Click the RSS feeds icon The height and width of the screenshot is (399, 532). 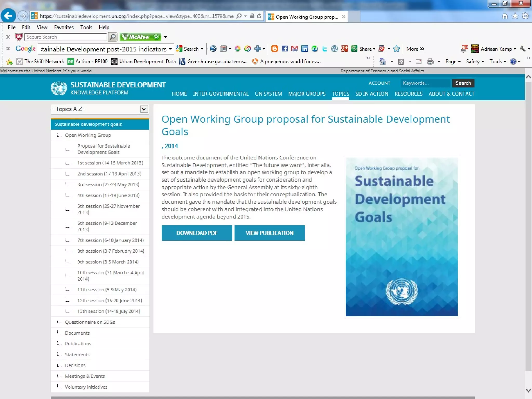[401, 62]
